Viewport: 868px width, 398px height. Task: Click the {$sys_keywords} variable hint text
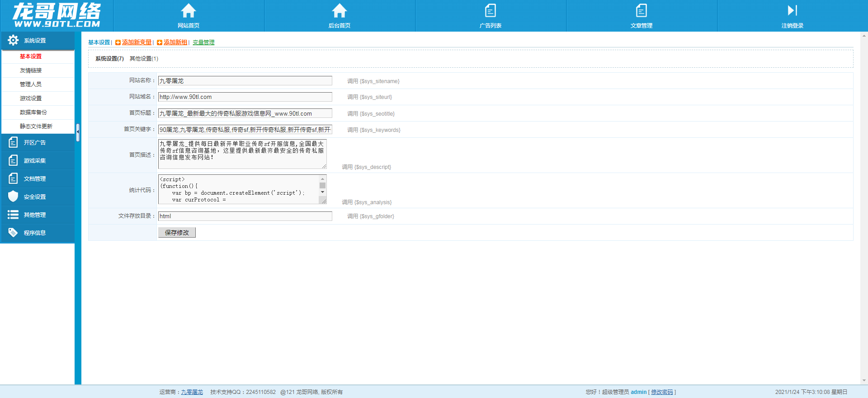click(x=380, y=130)
